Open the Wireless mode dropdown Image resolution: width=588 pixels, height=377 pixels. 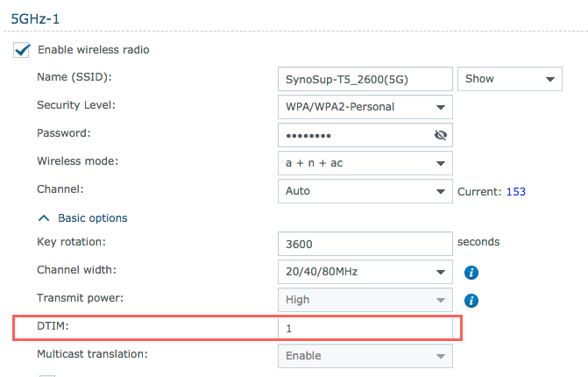[365, 163]
